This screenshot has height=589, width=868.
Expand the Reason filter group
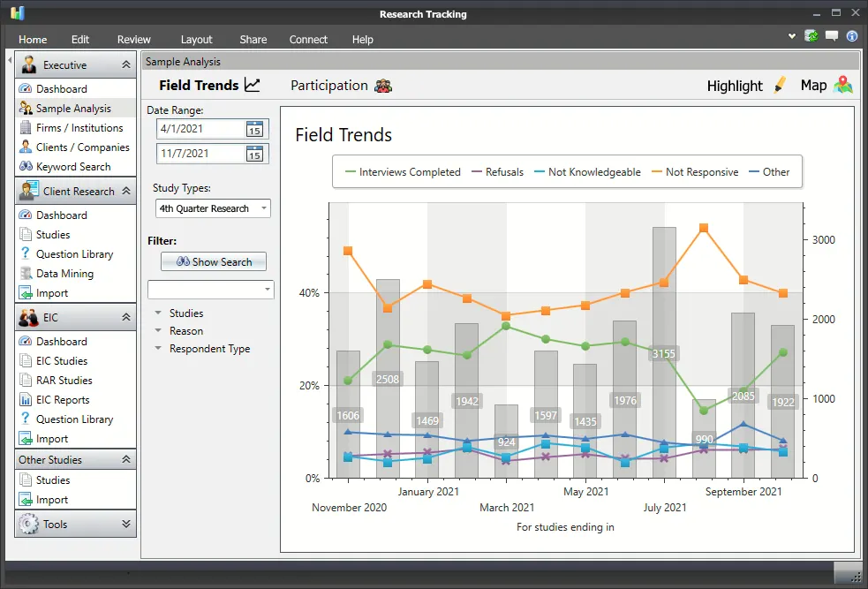click(158, 331)
